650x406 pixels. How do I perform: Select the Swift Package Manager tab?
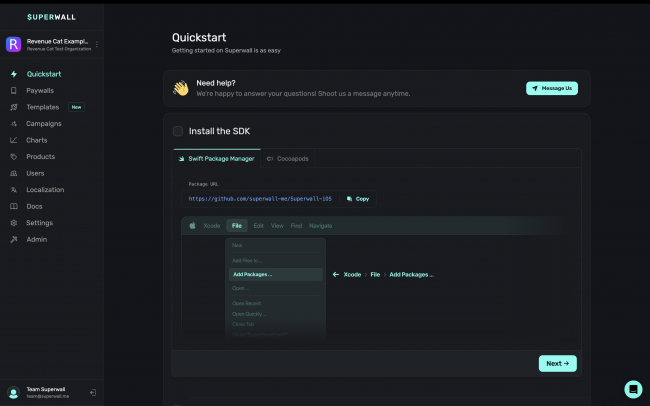coord(216,158)
